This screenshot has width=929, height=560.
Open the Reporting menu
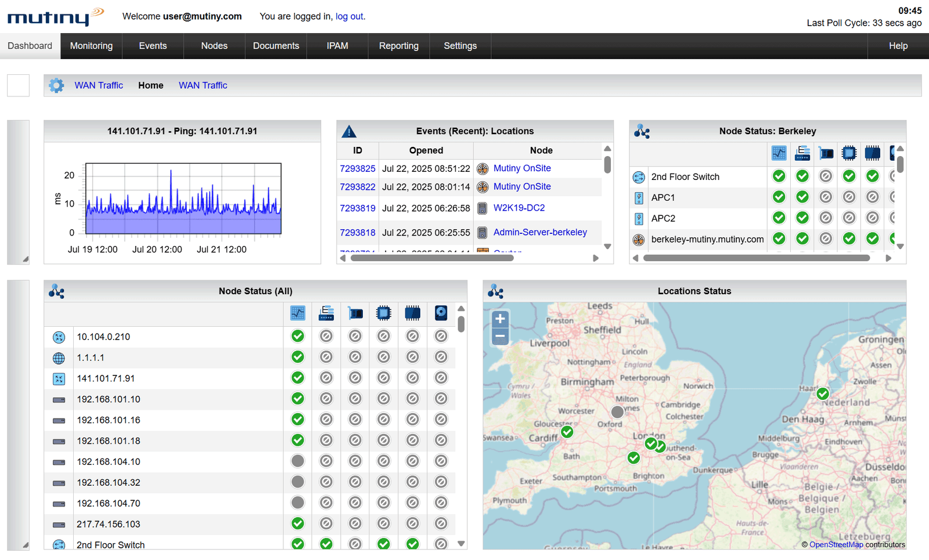click(x=398, y=46)
